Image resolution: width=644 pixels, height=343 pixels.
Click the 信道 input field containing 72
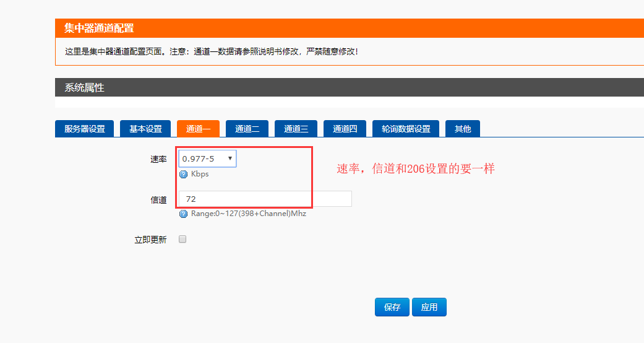(265, 199)
